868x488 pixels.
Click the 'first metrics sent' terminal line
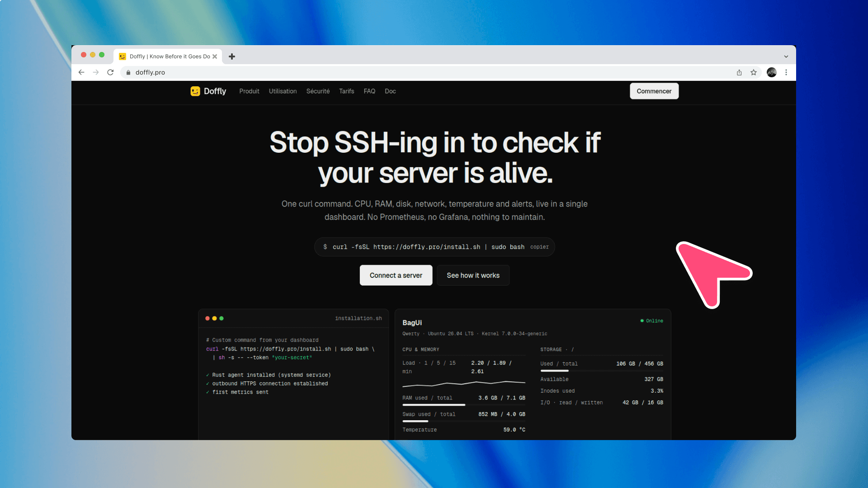click(237, 392)
